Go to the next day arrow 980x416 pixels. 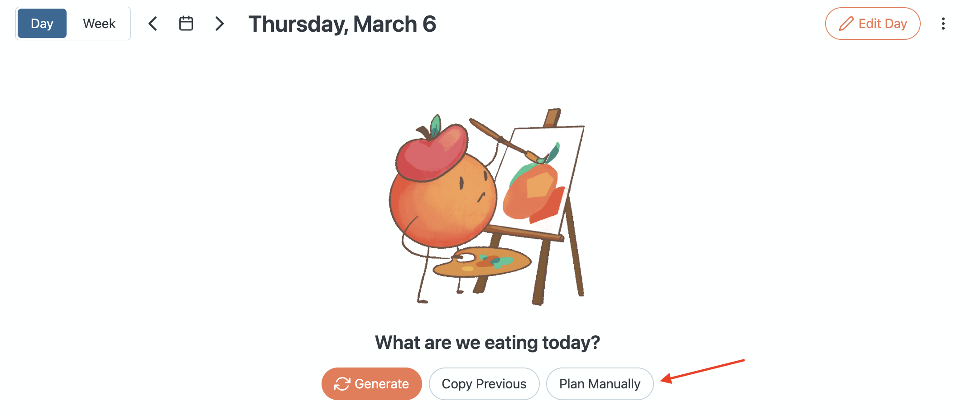pyautogui.click(x=220, y=24)
